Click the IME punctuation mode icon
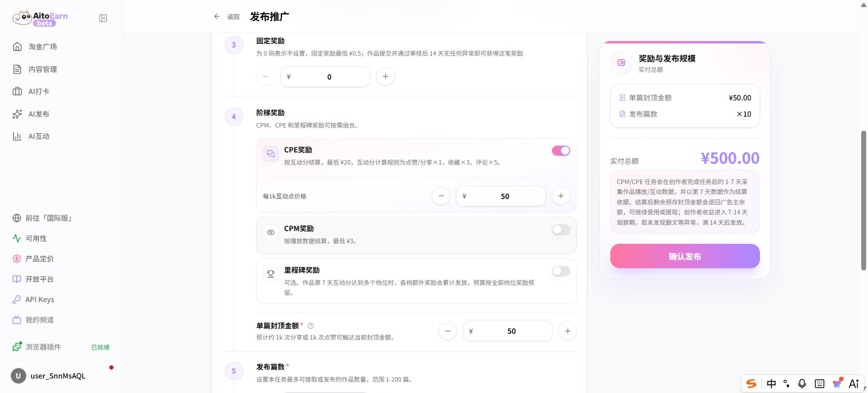The width and height of the screenshot is (868, 393). pyautogui.click(x=787, y=384)
